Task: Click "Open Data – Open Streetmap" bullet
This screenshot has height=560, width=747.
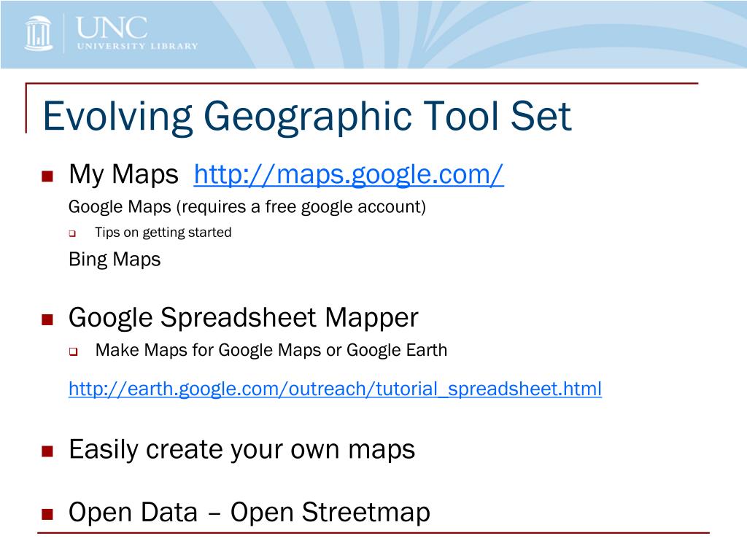Action: 249,513
